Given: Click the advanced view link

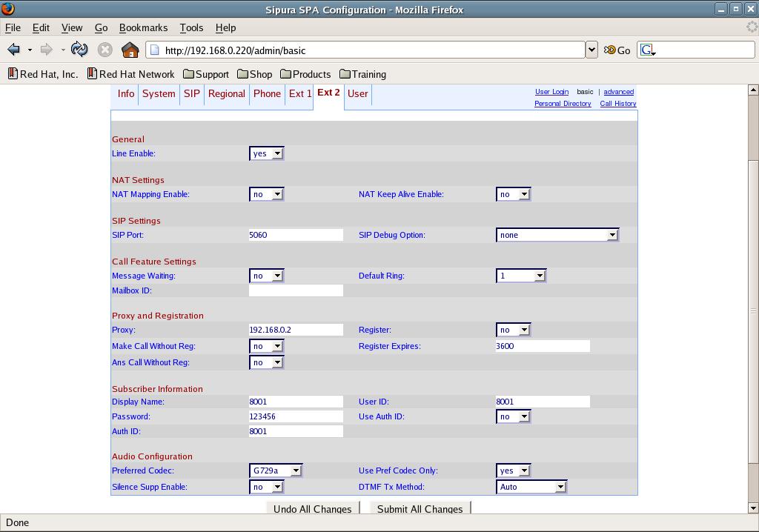Looking at the screenshot, I should (x=618, y=92).
